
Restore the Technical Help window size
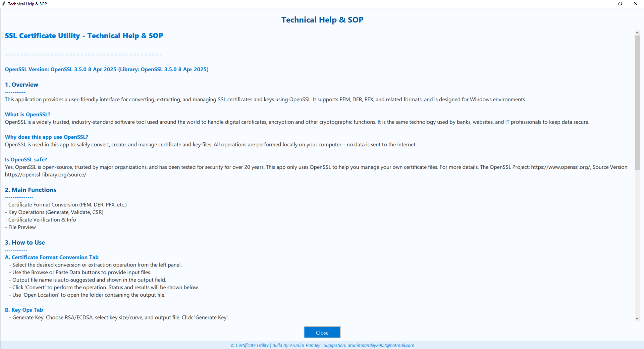(620, 4)
